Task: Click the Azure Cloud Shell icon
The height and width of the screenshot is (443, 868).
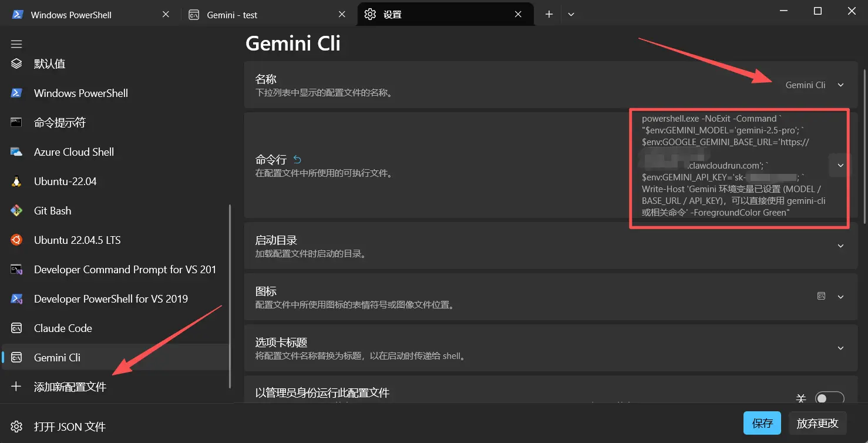Action: click(16, 152)
